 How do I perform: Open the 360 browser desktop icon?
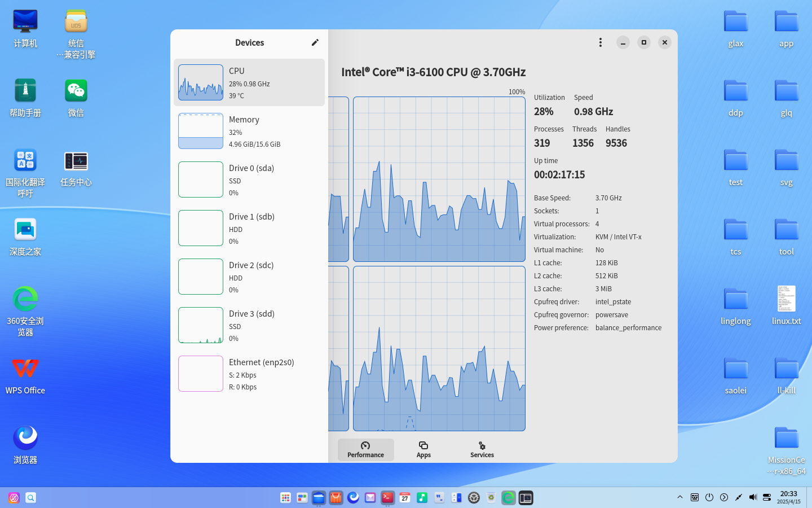pos(25,312)
